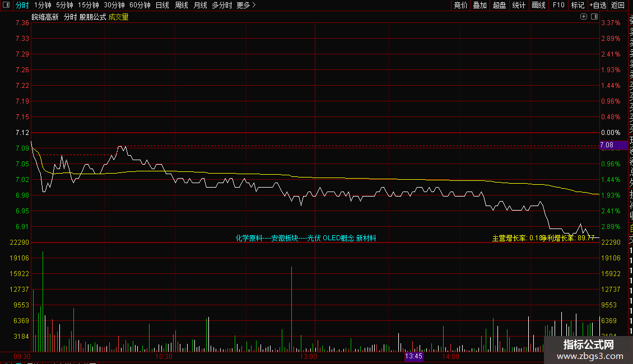Click the 叠加 overlay button

[x=480, y=5]
